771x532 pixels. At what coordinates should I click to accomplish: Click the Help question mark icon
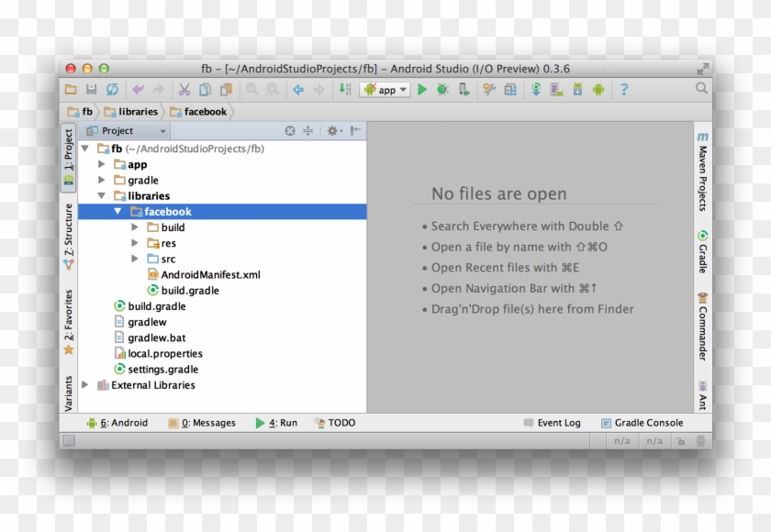pyautogui.click(x=624, y=89)
